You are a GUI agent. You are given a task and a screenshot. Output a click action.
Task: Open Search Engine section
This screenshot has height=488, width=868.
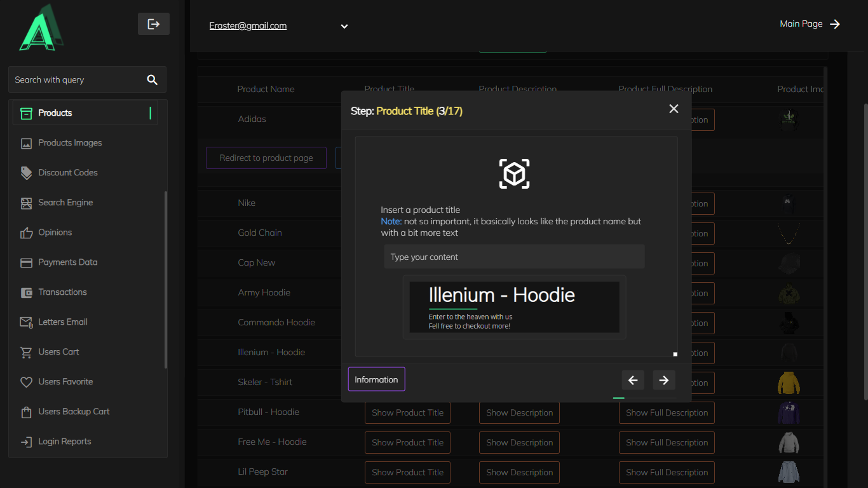click(65, 203)
